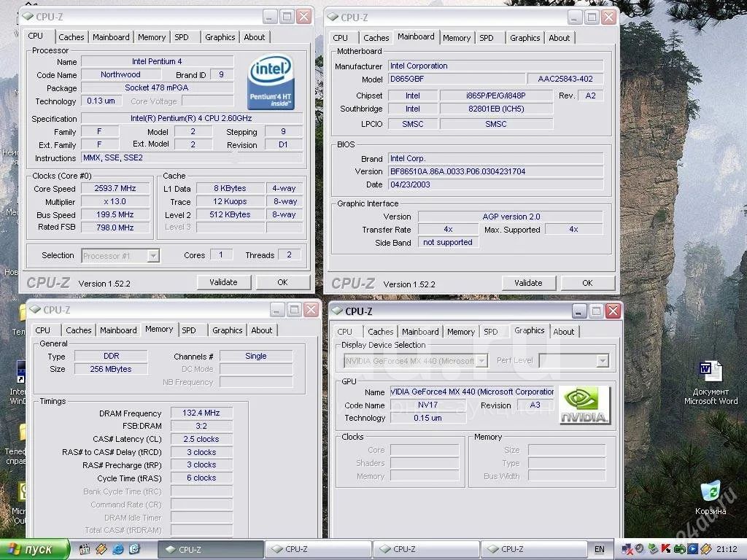Open About tab in the Motherboard window
747x560 pixels.
click(x=560, y=38)
